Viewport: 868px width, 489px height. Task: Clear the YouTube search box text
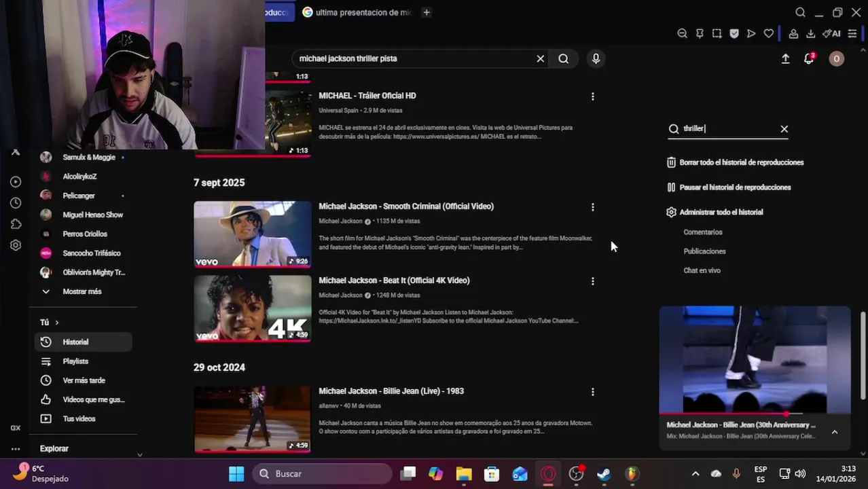pyautogui.click(x=541, y=58)
